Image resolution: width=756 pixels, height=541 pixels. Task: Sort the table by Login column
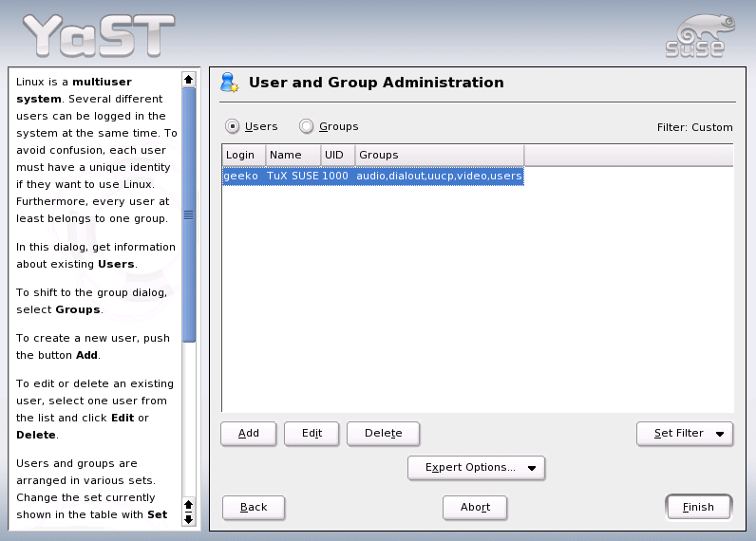(x=244, y=155)
